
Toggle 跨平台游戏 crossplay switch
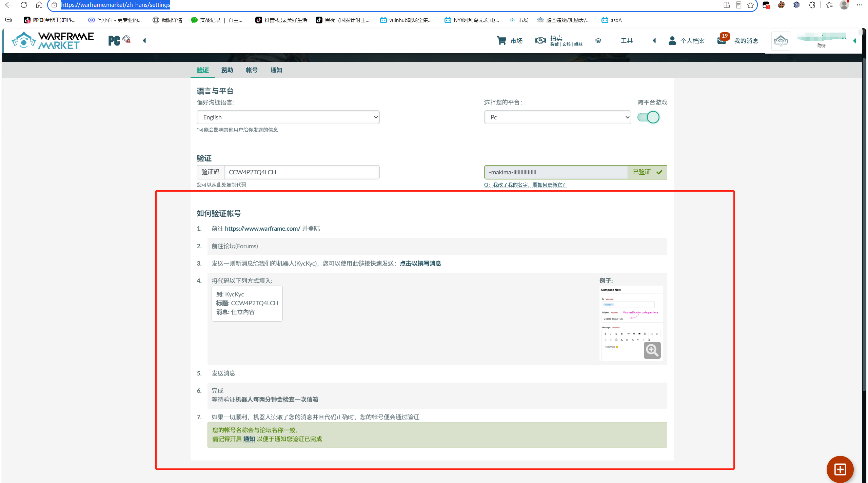click(648, 117)
